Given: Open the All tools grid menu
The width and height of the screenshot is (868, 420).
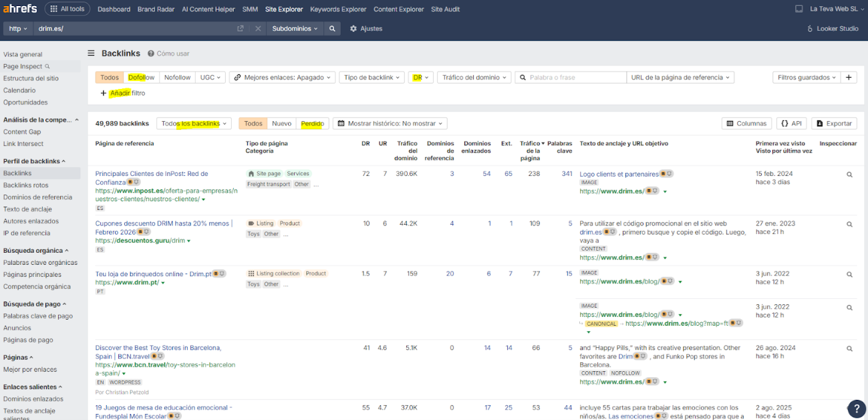Looking at the screenshot, I should pos(67,9).
